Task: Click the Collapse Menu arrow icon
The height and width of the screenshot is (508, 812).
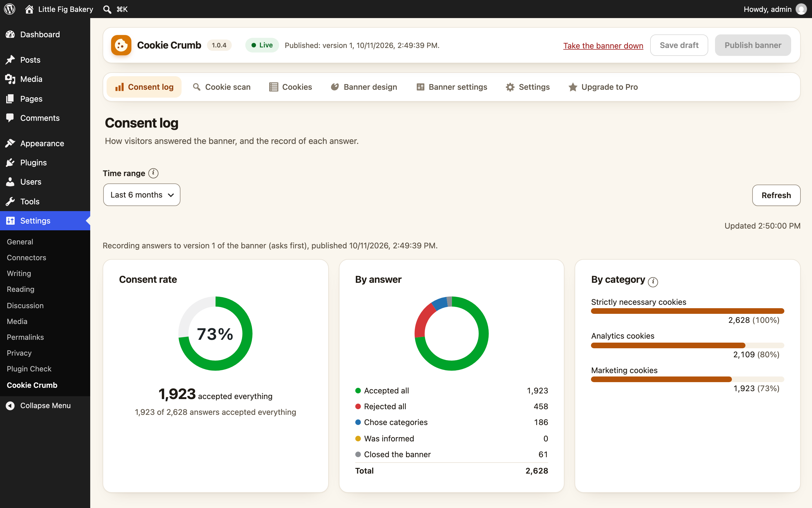Action: [10, 406]
